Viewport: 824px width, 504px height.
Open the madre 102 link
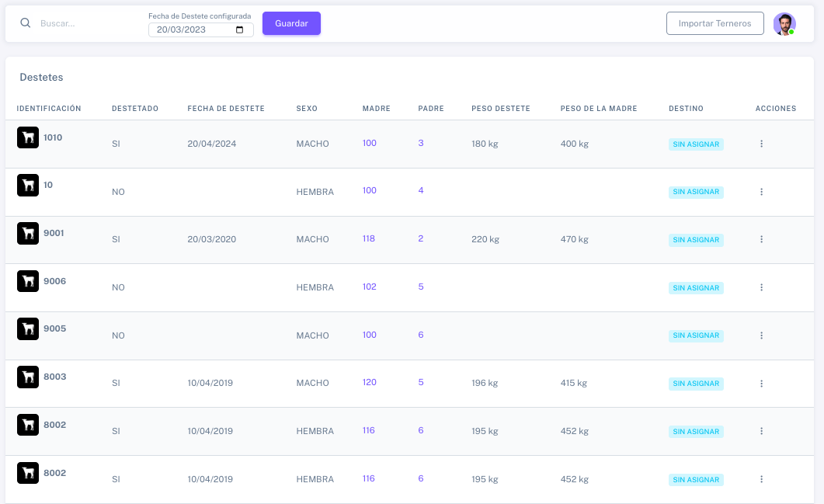pyautogui.click(x=370, y=287)
